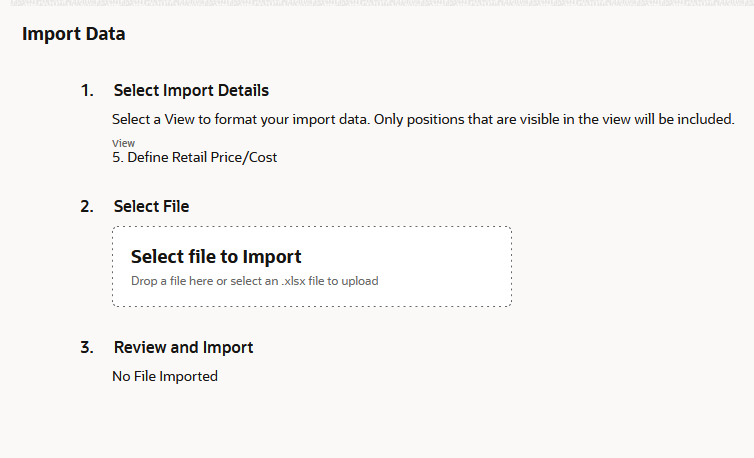Viewport: 754px width, 458px height.
Task: Open the View dropdown showing Define Retail Price/Cost
Action: coord(194,157)
